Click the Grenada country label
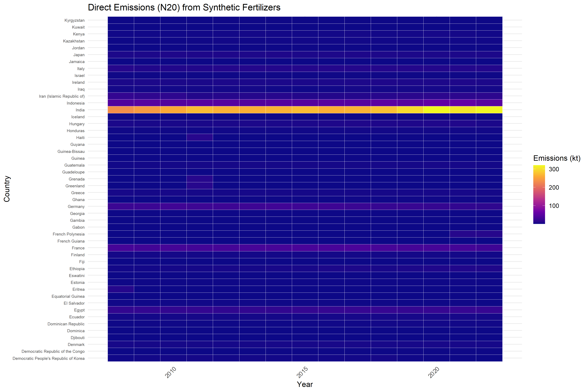588x392 pixels. point(76,179)
